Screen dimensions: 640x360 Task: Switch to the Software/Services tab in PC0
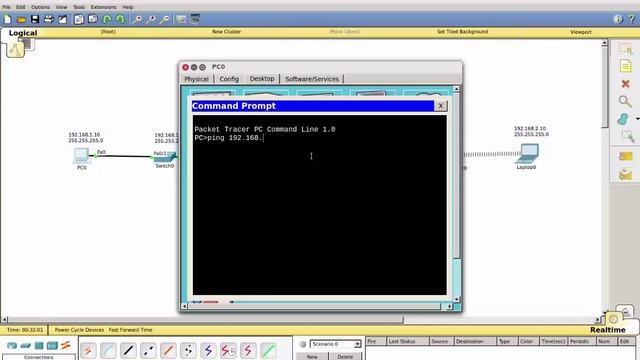click(312, 79)
